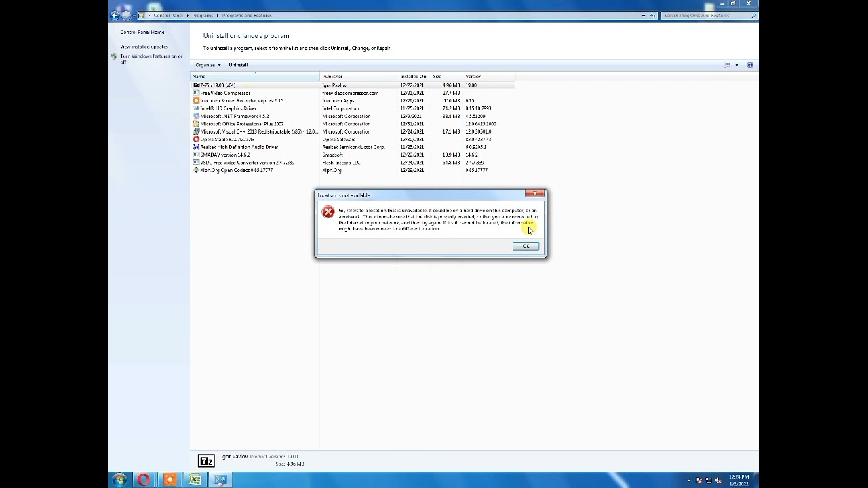Click the shield icon beside Turn Windows features
The image size is (868, 488).
(114, 56)
